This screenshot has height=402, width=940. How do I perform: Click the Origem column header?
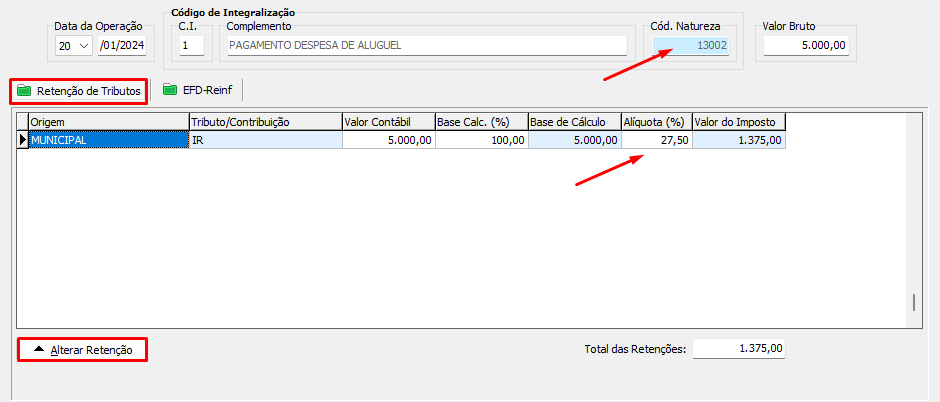108,122
